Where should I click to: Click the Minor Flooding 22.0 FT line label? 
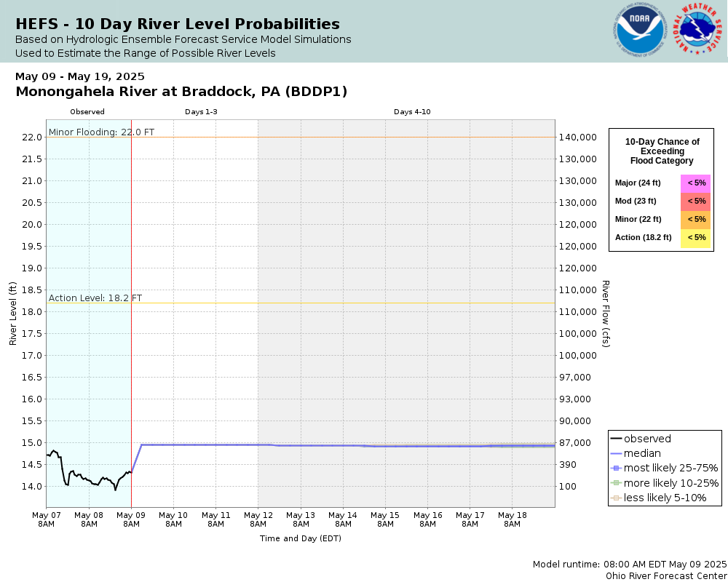coord(101,132)
